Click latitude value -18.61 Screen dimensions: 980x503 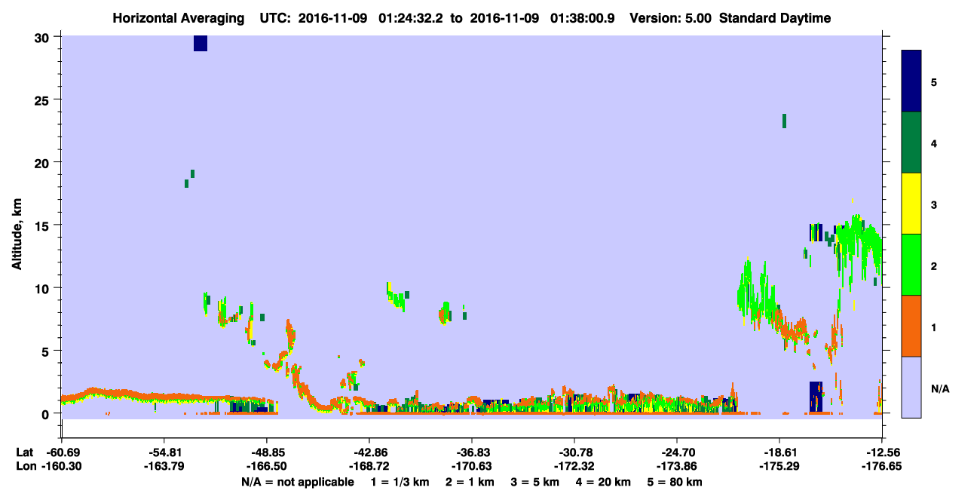(x=779, y=452)
